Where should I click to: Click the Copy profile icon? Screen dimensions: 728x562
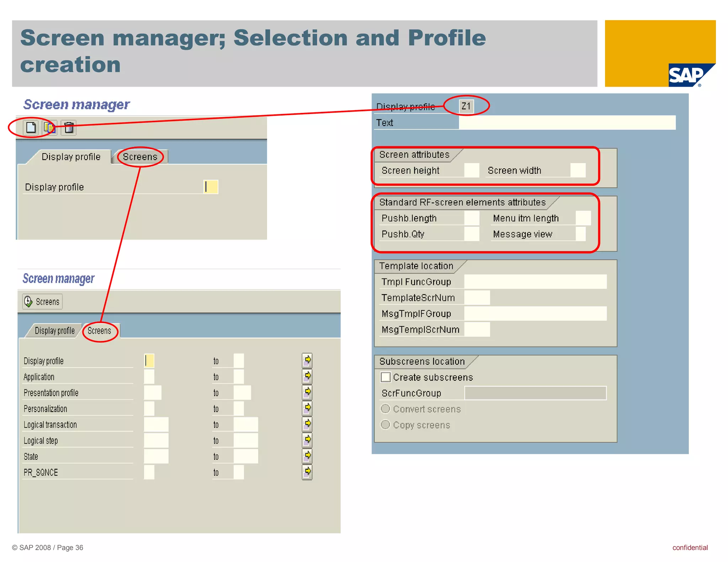click(49, 128)
